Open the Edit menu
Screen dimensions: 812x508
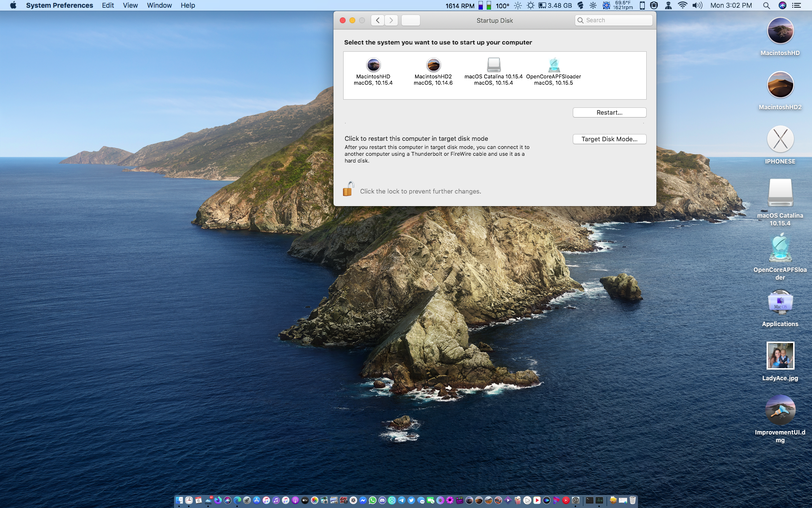(x=108, y=5)
